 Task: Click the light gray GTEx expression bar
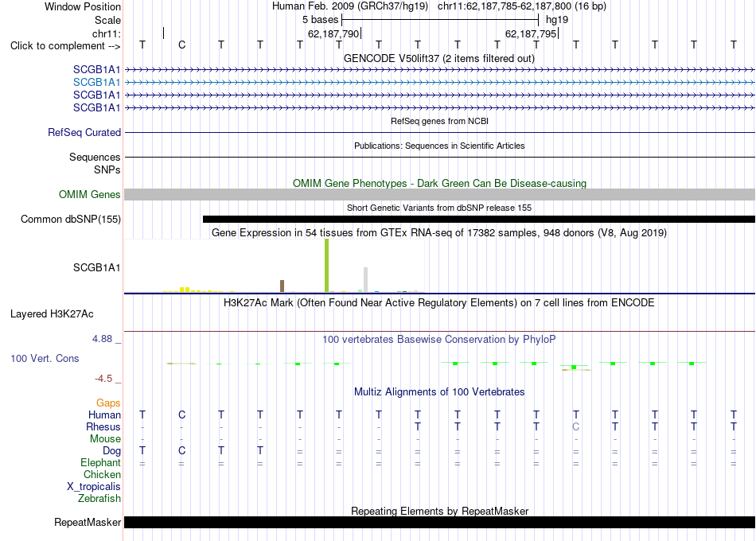tap(366, 280)
